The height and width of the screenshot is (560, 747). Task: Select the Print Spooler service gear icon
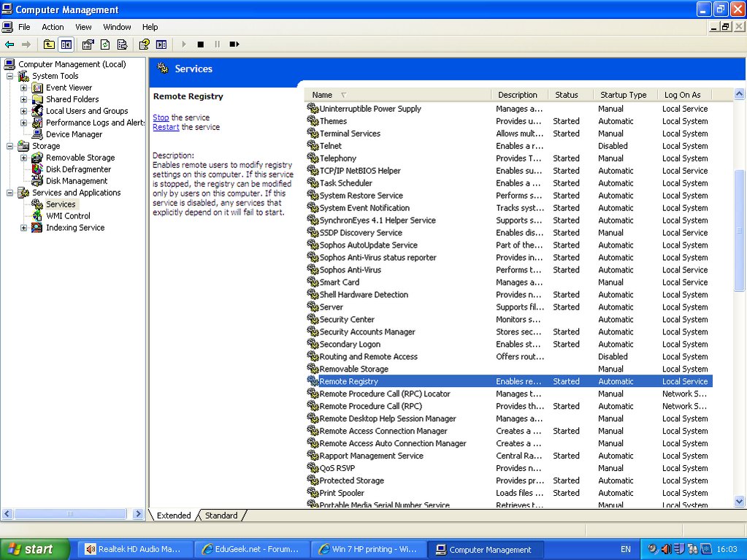[313, 492]
